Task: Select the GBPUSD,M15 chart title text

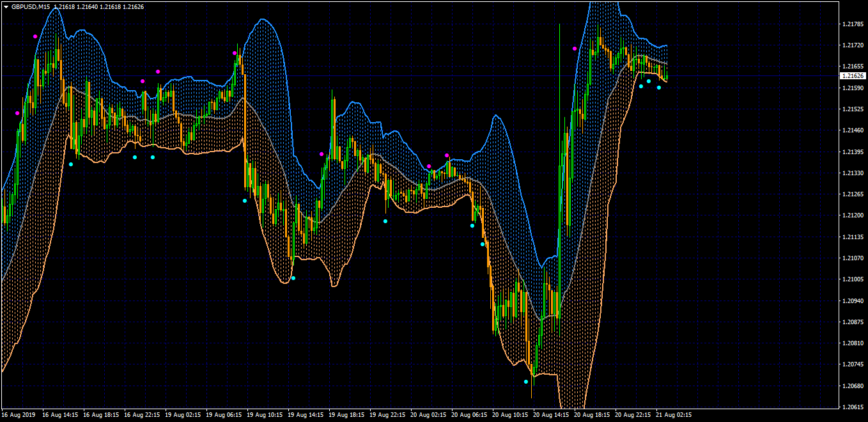Action: click(30, 6)
